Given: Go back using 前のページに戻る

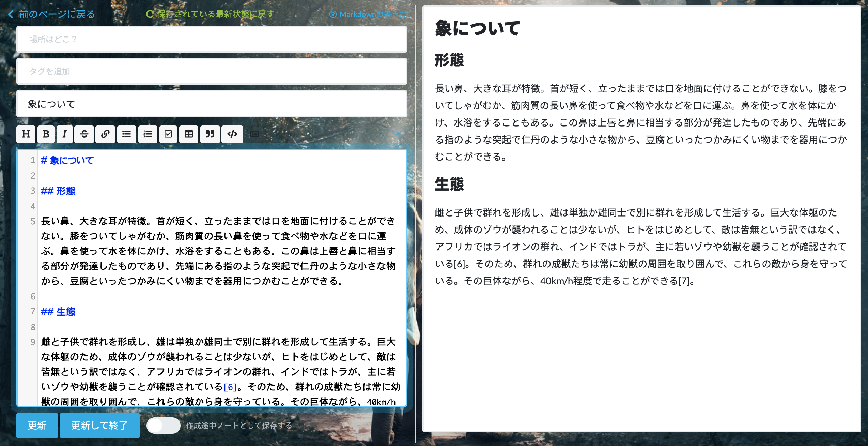Looking at the screenshot, I should 51,14.
